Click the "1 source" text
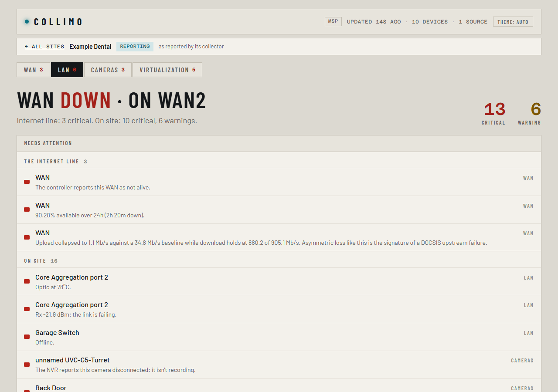The width and height of the screenshot is (558, 392). coord(473,22)
